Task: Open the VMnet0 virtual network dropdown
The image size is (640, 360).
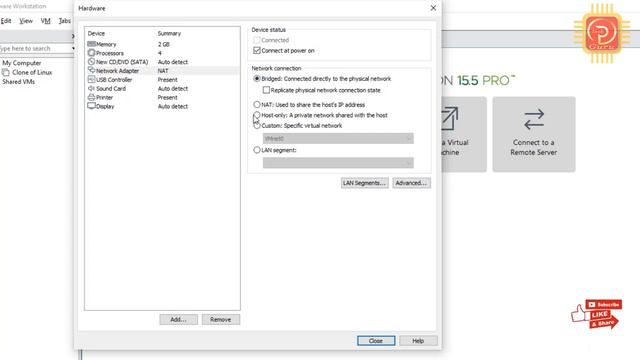Action: pos(338,139)
